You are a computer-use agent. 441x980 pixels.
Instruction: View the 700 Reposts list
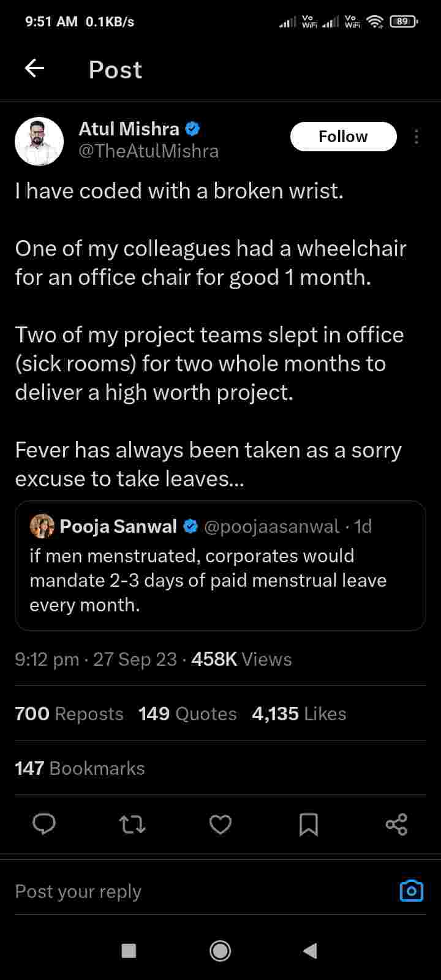click(x=69, y=714)
